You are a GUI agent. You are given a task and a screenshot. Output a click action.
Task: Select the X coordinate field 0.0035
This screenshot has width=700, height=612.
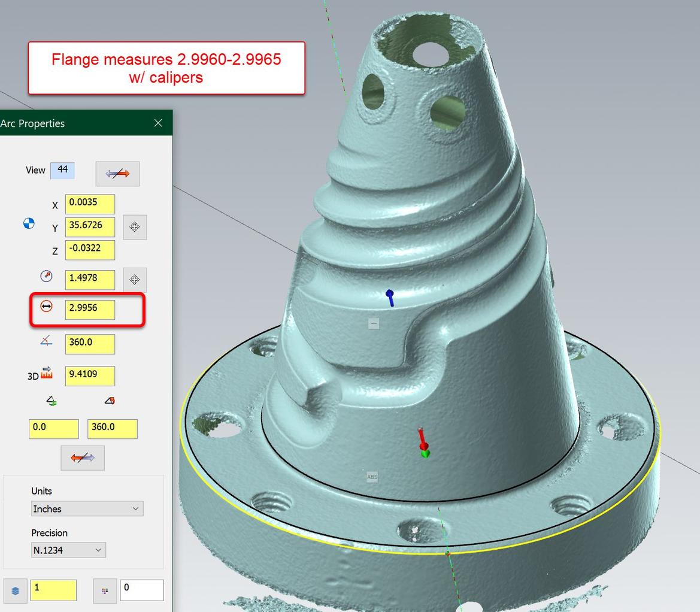[x=90, y=204]
